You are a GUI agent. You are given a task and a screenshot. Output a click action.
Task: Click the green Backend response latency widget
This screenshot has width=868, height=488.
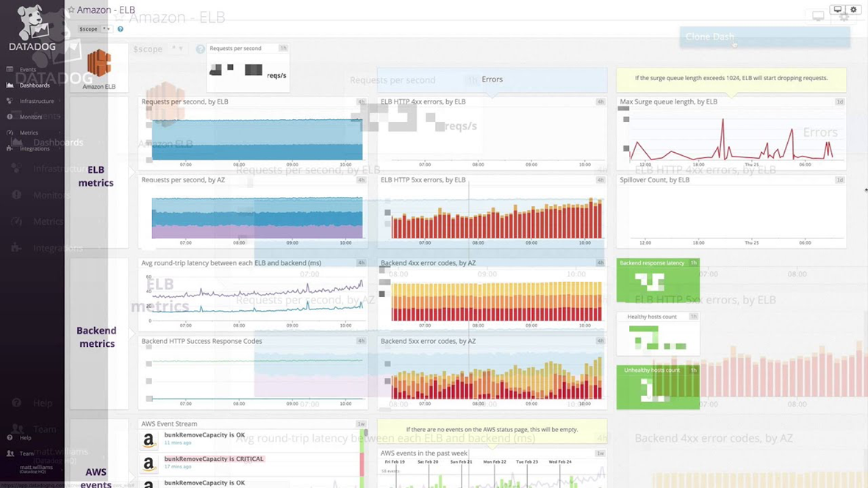[x=658, y=281]
